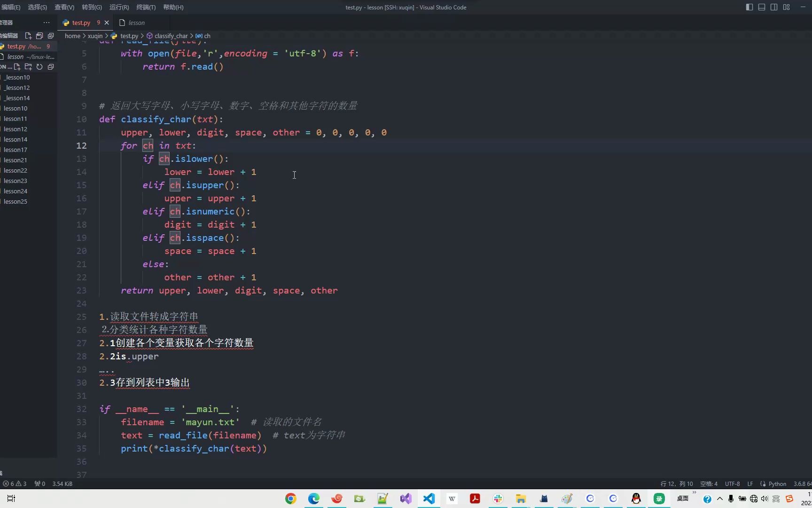The image size is (812, 508).
Task: Expand the lesson12 item in sidebar
Action: click(15, 129)
